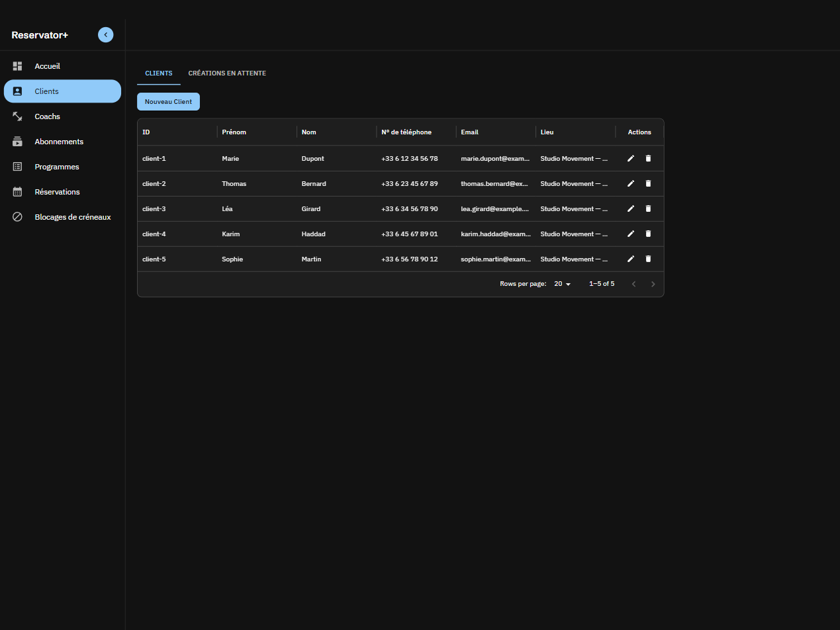This screenshot has height=630, width=840.
Task: Open Abonnements in the sidebar
Action: point(62,142)
